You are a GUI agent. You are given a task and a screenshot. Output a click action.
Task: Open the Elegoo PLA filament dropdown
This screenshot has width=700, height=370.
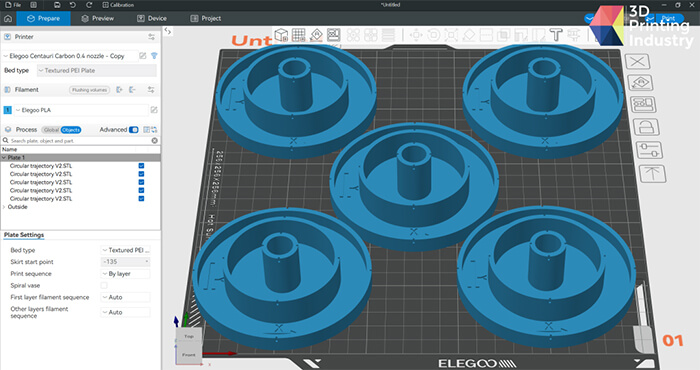pyautogui.click(x=81, y=110)
